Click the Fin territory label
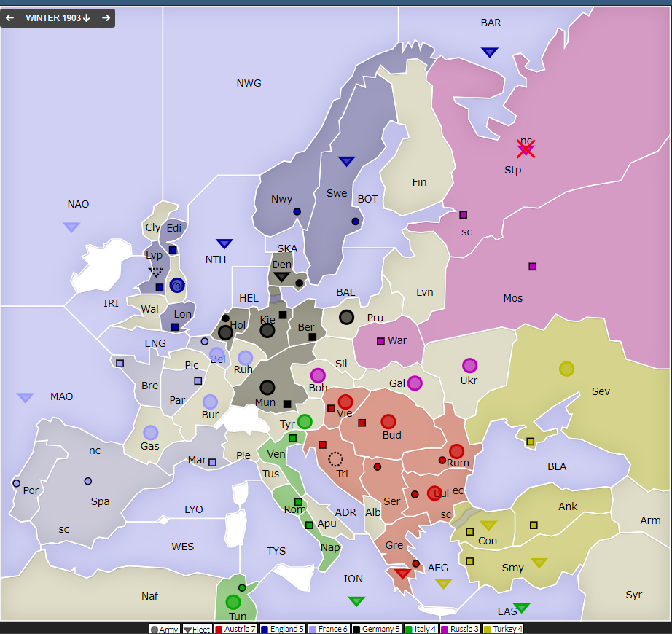Screen dimensions: 672x634 (419, 182)
